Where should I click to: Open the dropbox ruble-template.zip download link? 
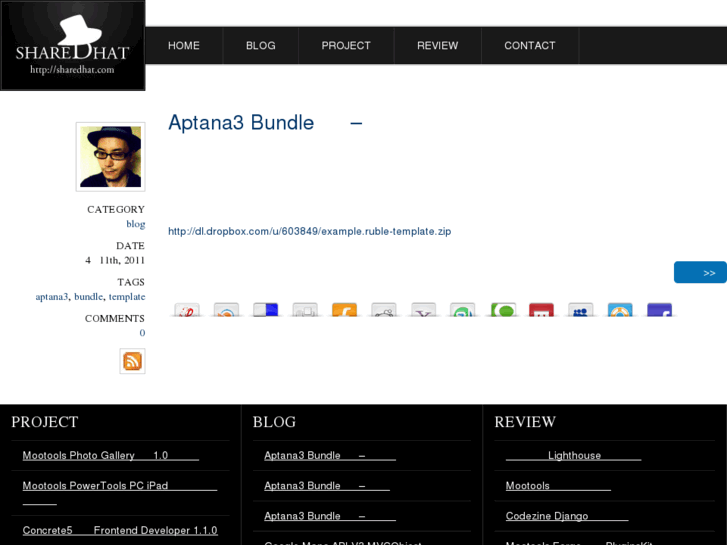[309, 231]
